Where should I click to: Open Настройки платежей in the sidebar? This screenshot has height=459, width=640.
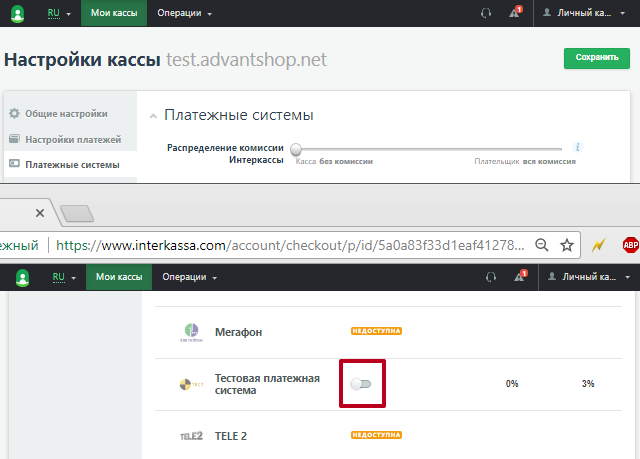click(x=73, y=139)
